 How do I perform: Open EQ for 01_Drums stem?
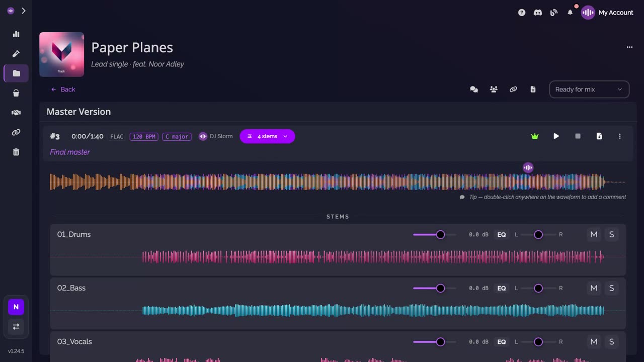[502, 234]
